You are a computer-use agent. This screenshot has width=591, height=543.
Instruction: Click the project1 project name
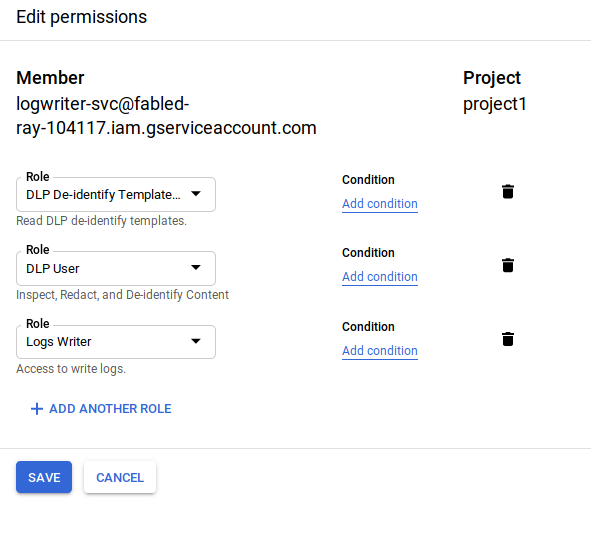tap(495, 104)
